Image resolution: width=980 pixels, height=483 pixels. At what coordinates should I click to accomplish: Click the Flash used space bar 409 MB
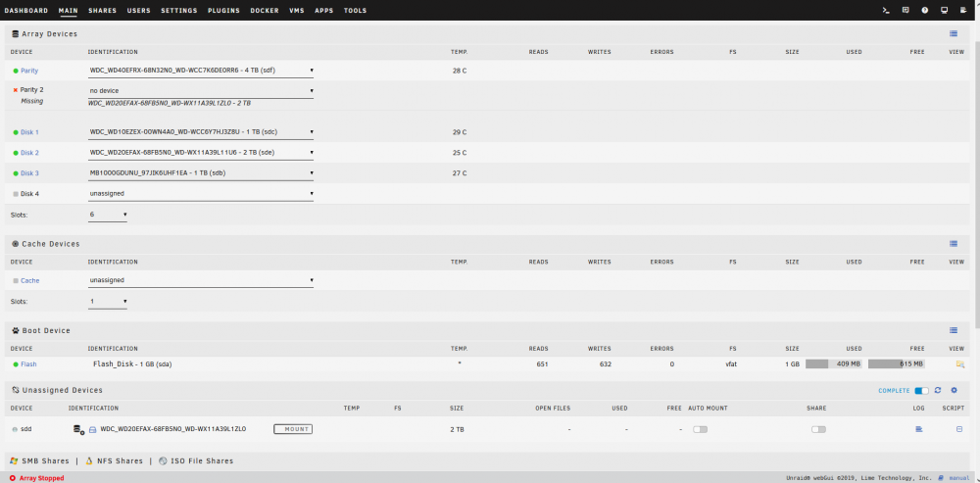(x=834, y=363)
